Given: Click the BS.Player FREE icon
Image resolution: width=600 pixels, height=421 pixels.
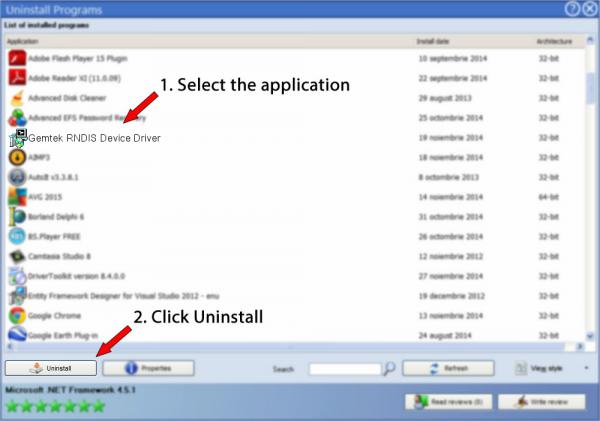Looking at the screenshot, I should point(17,236).
